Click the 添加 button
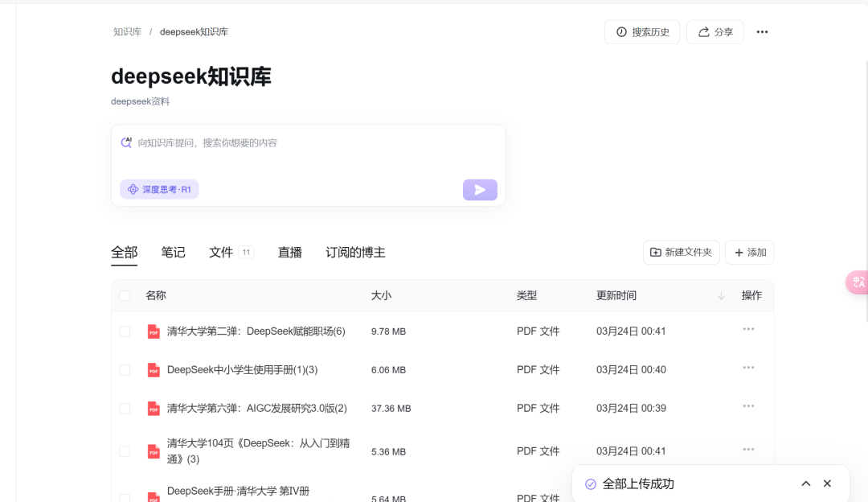This screenshot has width=868, height=502. [750, 252]
